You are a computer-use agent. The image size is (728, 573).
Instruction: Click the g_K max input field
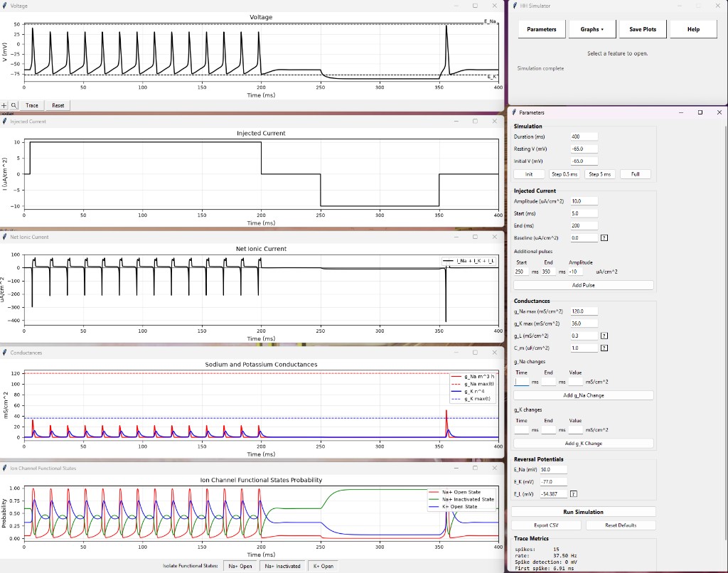click(x=584, y=323)
